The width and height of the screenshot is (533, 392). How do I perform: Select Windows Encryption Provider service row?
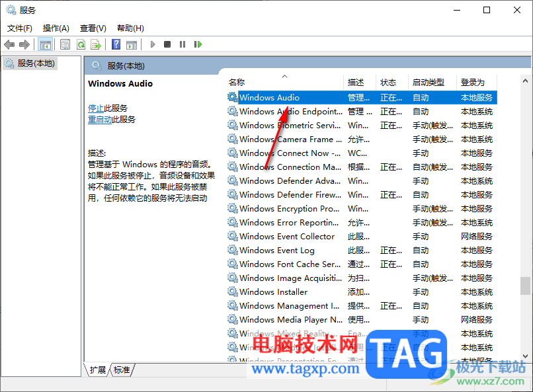pos(362,209)
